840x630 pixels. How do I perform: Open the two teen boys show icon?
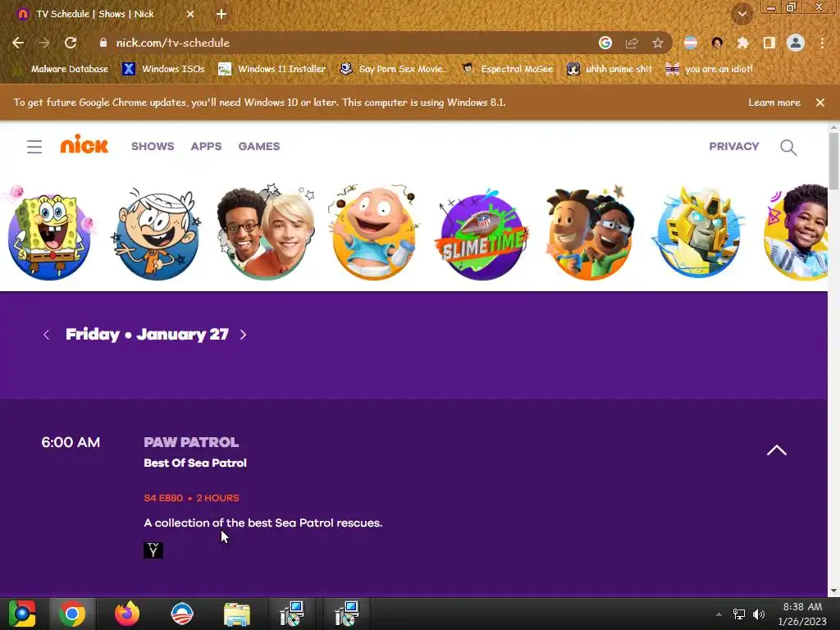pos(266,234)
